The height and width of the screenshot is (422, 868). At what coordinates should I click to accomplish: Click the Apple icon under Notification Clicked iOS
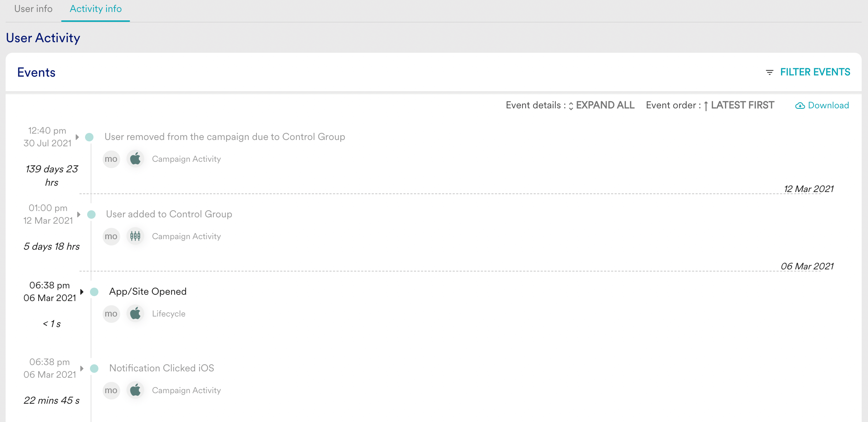click(135, 390)
